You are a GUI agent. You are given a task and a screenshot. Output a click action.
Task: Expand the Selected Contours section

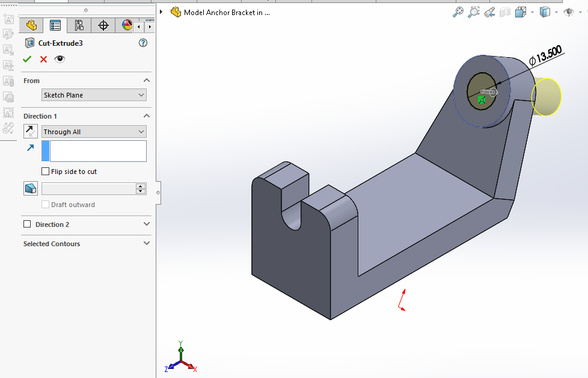point(147,244)
